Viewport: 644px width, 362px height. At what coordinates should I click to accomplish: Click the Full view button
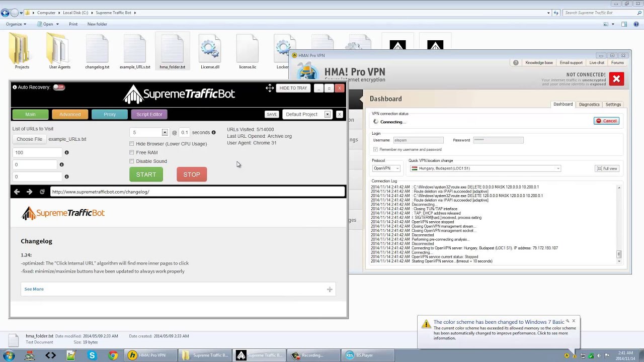pyautogui.click(x=607, y=168)
